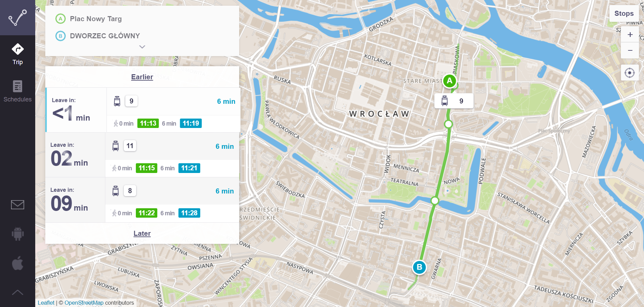This screenshot has height=307, width=644.
Task: Show earlier departures
Action: click(142, 77)
